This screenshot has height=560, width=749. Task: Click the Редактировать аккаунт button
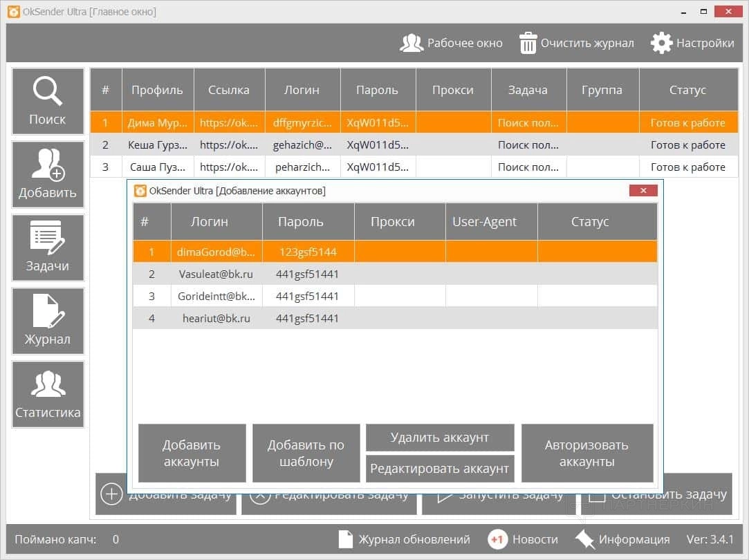point(440,469)
